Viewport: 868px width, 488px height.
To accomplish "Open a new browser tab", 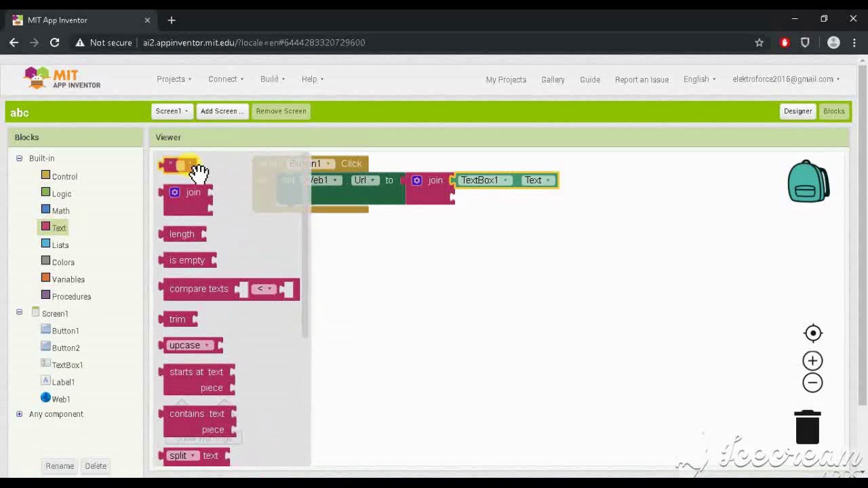I will [172, 20].
